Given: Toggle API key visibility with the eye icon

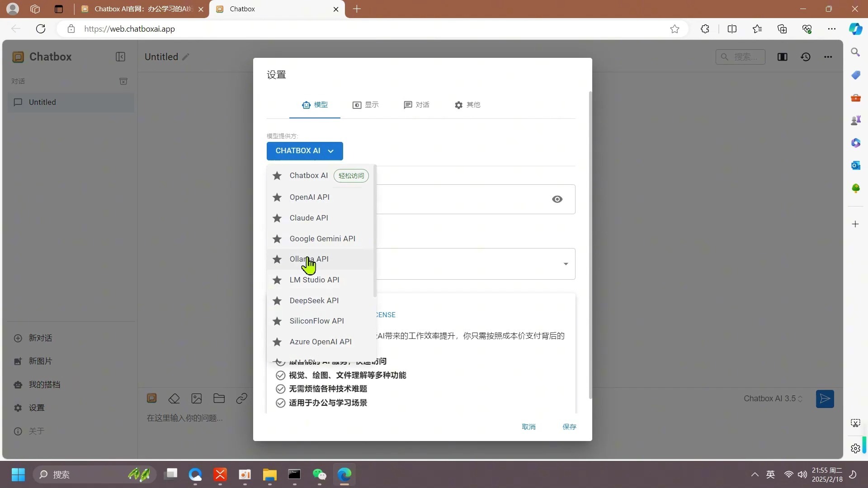Looking at the screenshot, I should tap(557, 199).
